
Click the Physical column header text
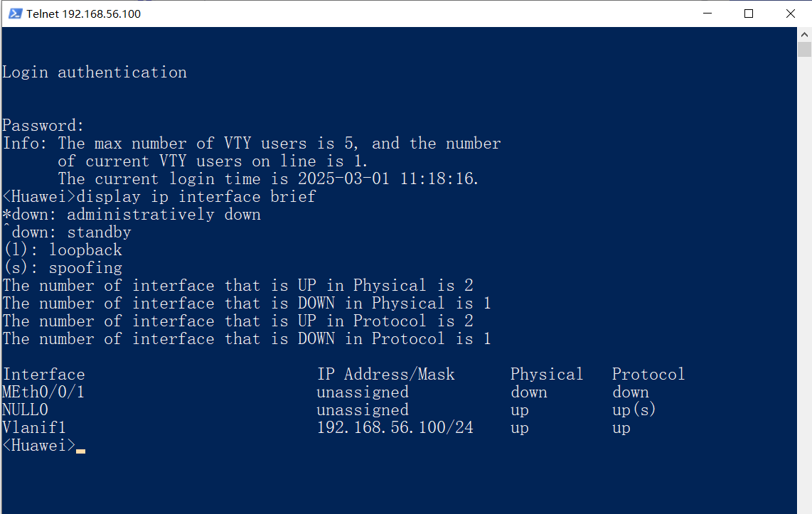coord(546,374)
